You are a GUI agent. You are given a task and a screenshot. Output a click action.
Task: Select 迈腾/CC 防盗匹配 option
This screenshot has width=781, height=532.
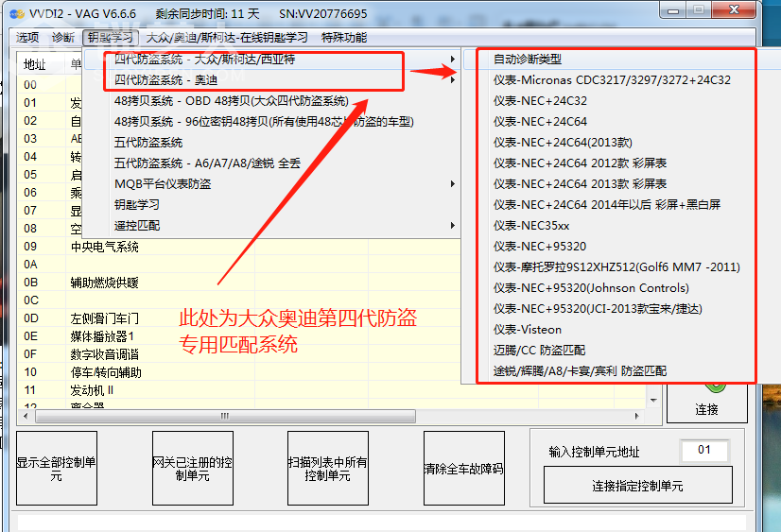point(540,351)
